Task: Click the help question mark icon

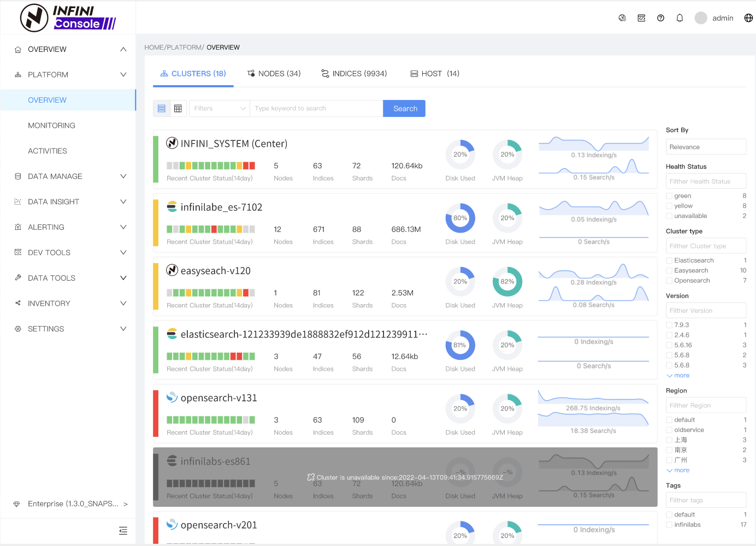Action: click(x=660, y=18)
